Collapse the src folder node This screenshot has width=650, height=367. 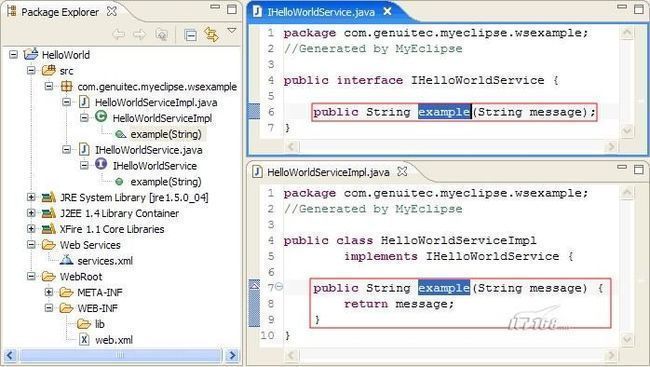coord(31,70)
